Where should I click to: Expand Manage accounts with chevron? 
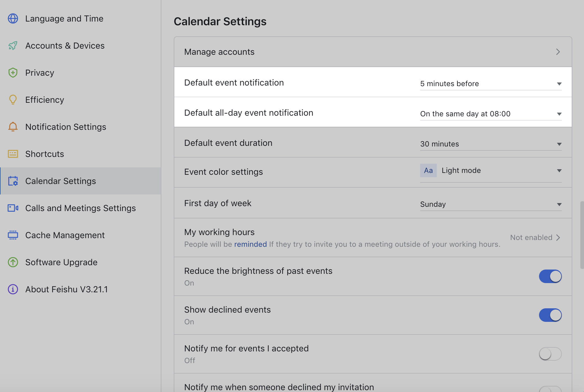click(x=558, y=52)
